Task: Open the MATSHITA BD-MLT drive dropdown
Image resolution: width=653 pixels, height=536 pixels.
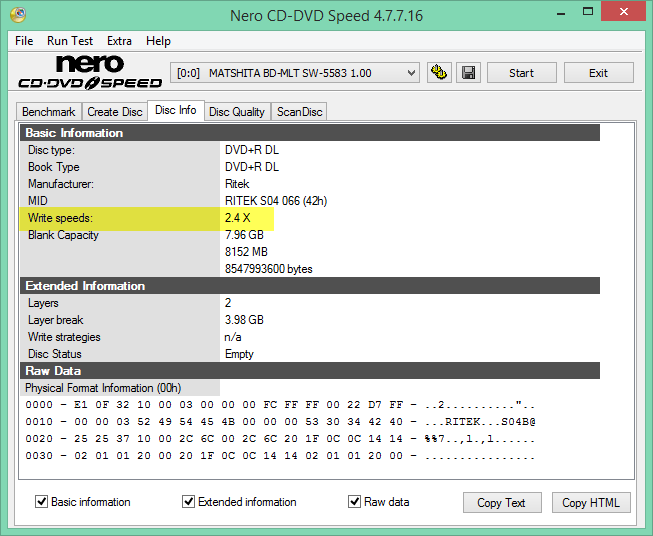Action: 294,73
